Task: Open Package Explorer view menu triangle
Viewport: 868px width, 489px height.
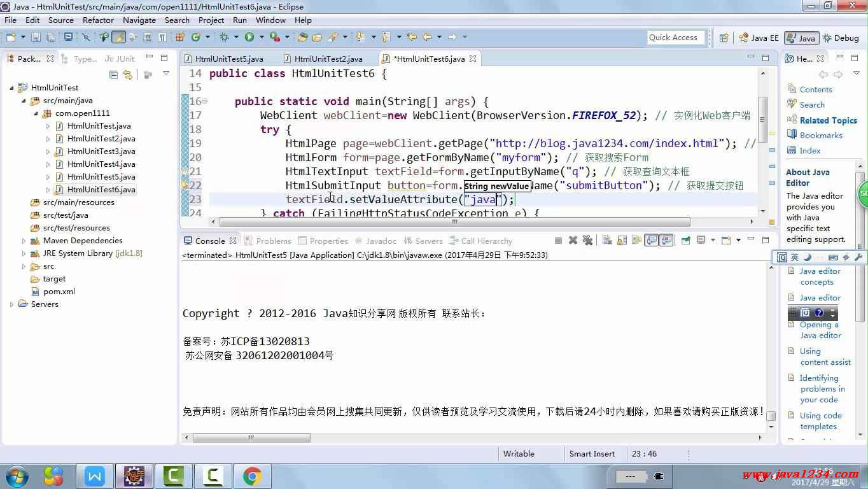Action: (x=165, y=74)
